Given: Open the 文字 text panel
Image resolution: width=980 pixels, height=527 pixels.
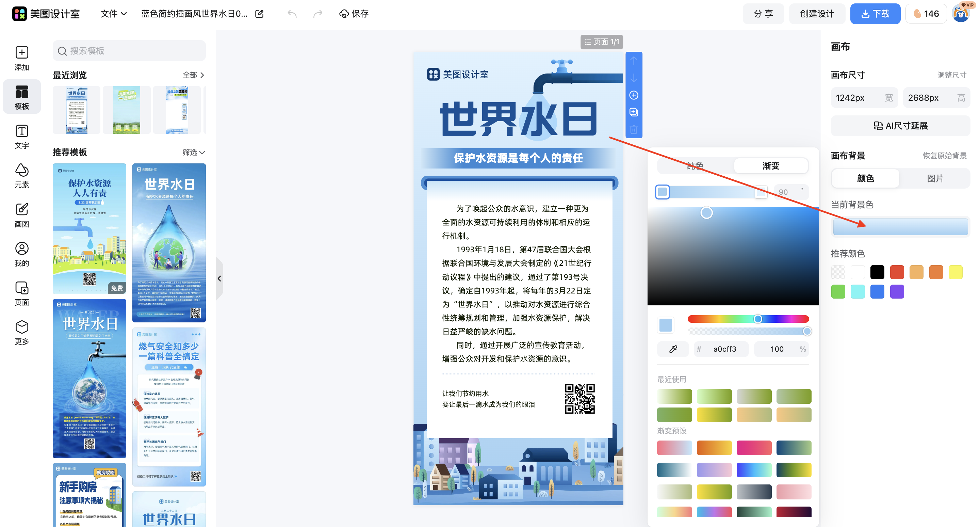Looking at the screenshot, I should [22, 136].
